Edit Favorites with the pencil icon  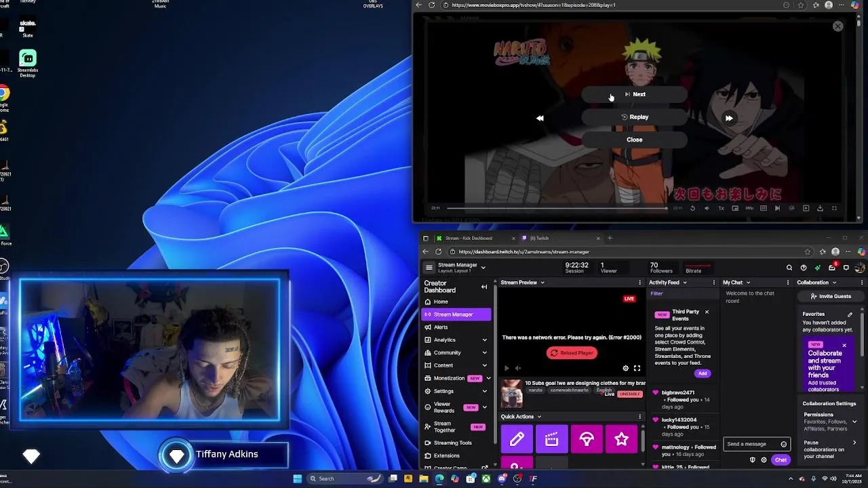pyautogui.click(x=850, y=314)
